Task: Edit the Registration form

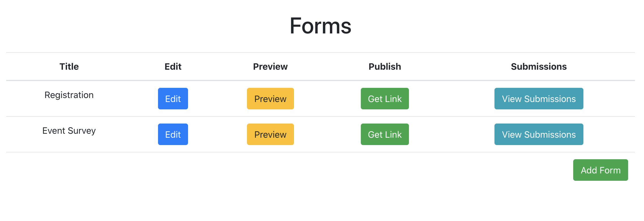Action: click(173, 99)
